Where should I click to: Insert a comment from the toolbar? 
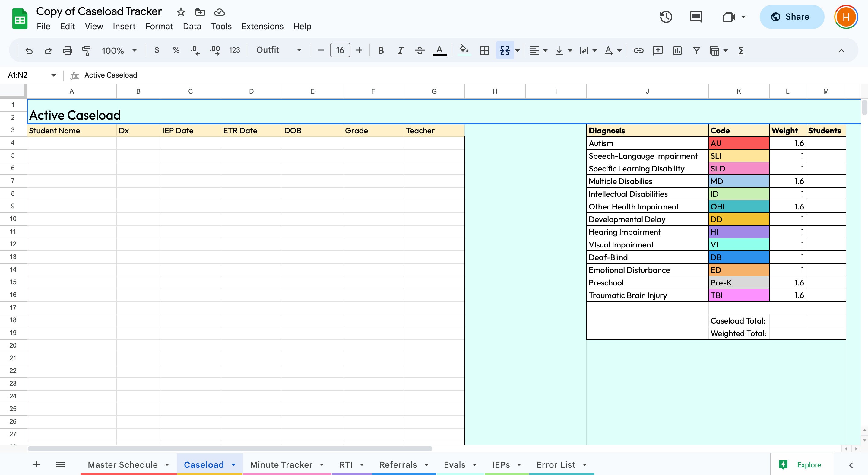[657, 51]
